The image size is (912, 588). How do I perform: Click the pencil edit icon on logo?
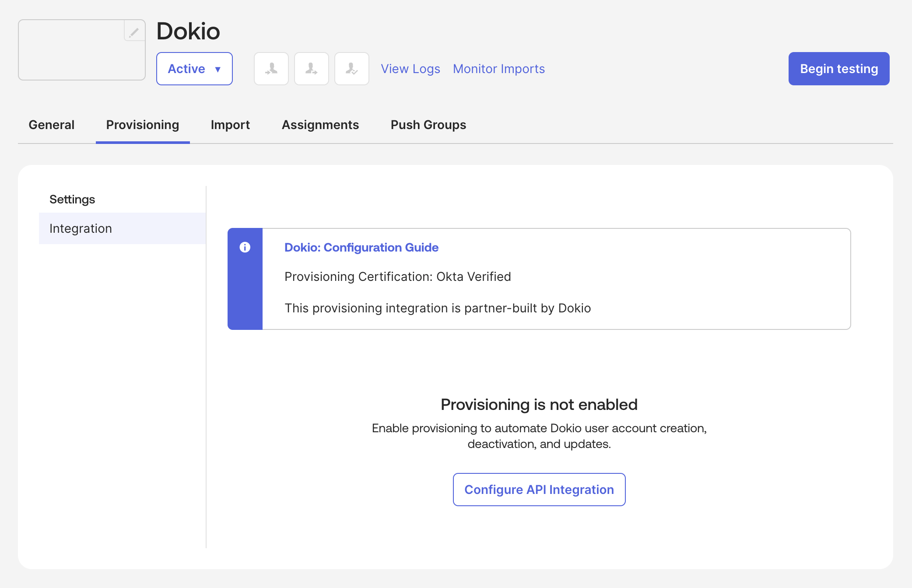[134, 31]
